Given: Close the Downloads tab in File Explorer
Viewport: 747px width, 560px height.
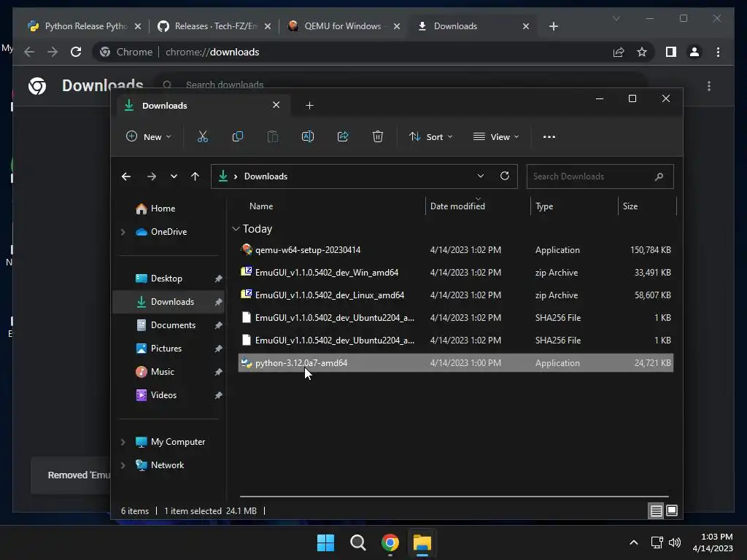Looking at the screenshot, I should coord(276,105).
